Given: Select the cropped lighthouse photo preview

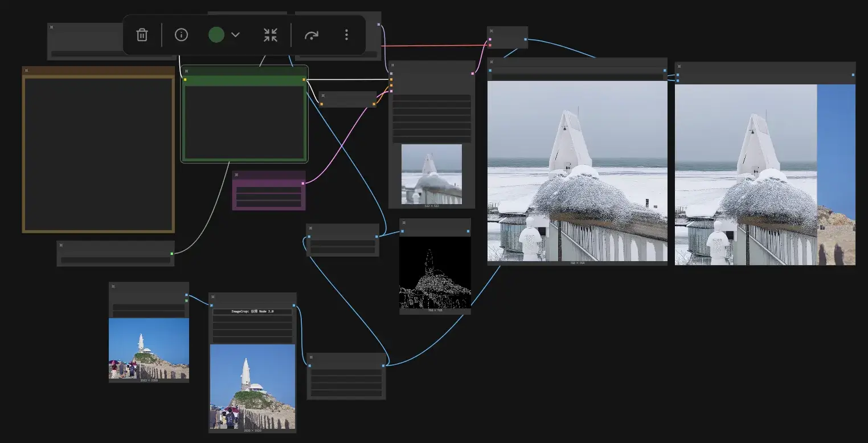Looking at the screenshot, I should click(252, 386).
